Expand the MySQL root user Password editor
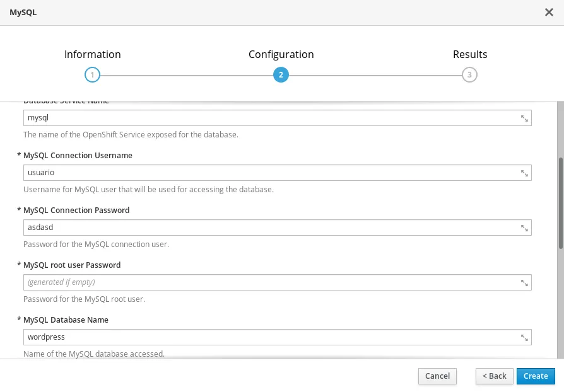Viewport: 564px width, 392px height. tap(524, 283)
